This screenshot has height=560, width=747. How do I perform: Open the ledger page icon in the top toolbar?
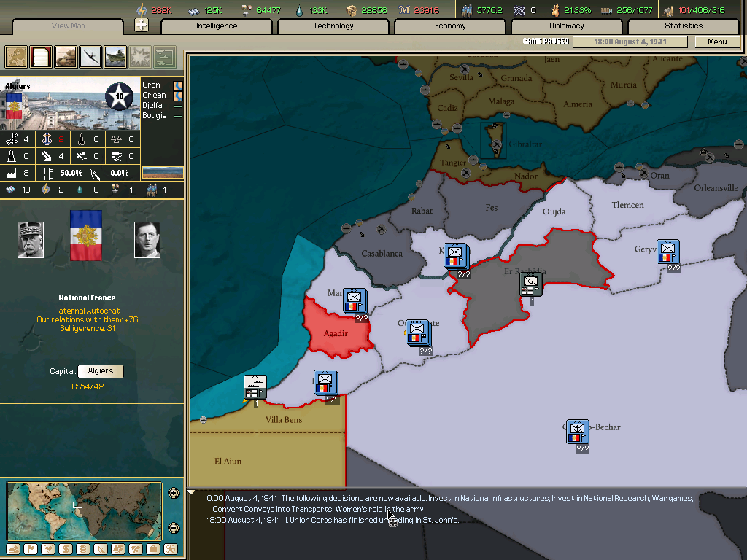(40, 57)
